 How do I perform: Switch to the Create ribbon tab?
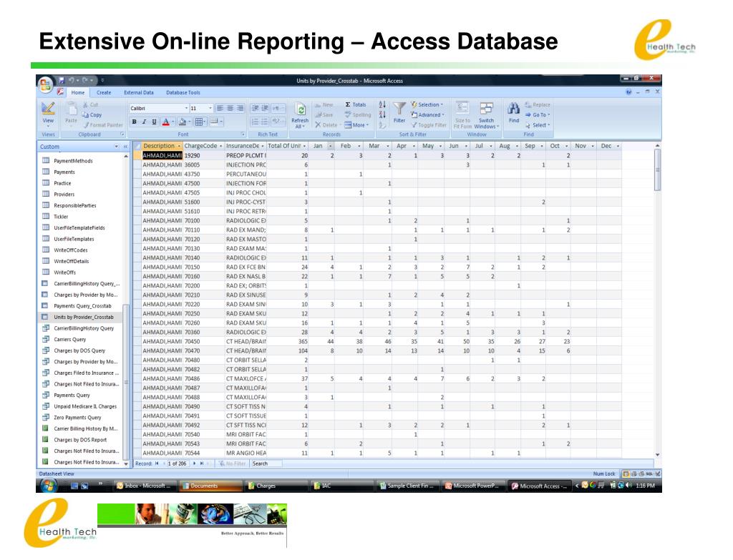104,92
